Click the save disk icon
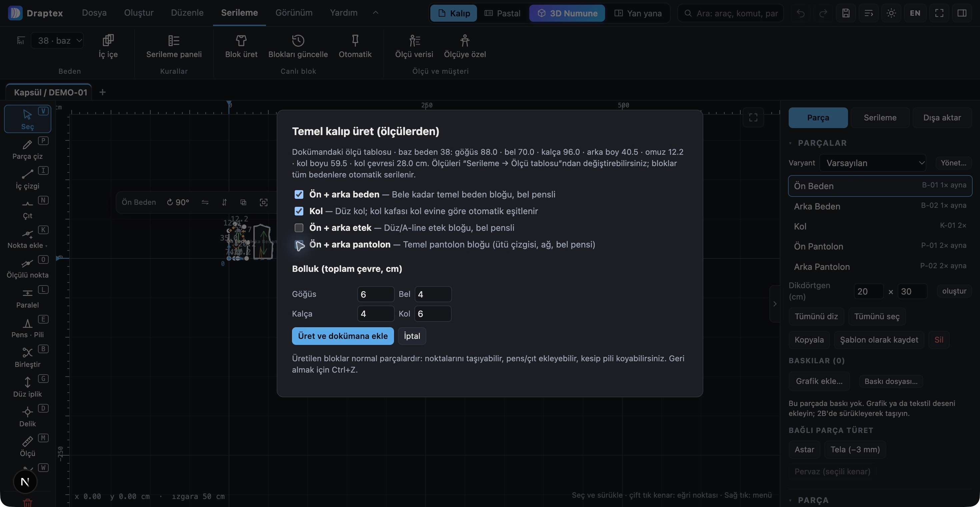Viewport: 980px width, 507px height. pyautogui.click(x=846, y=13)
